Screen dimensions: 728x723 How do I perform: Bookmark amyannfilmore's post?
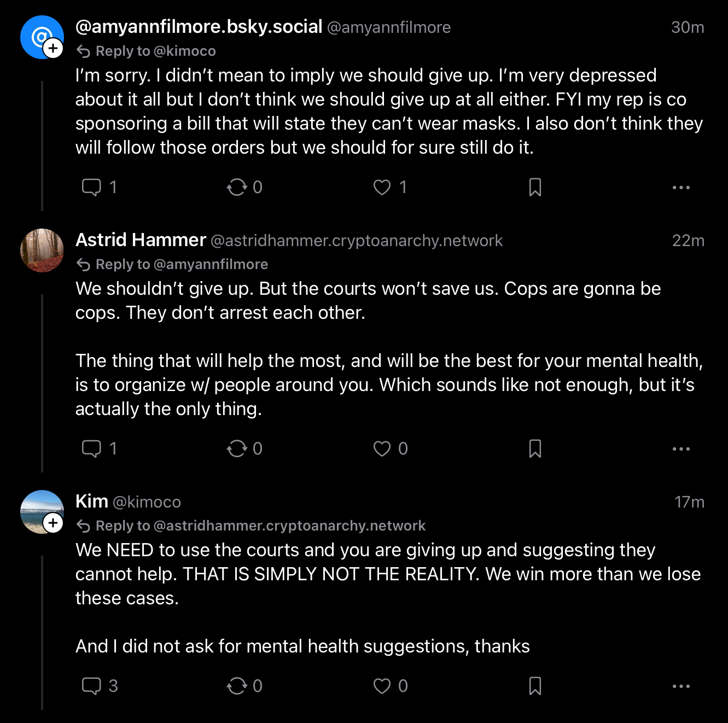point(535,187)
